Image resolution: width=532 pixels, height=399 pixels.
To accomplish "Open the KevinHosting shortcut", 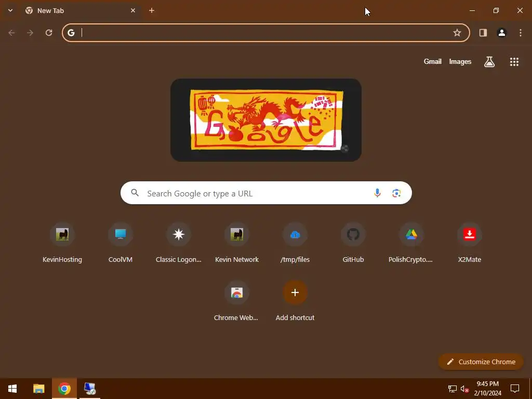I will (x=62, y=243).
